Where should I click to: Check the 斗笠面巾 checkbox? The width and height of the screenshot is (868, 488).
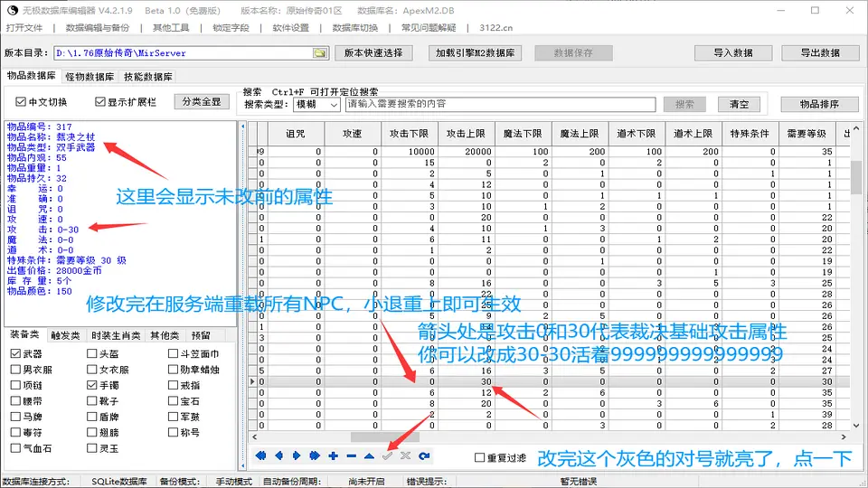pos(174,353)
